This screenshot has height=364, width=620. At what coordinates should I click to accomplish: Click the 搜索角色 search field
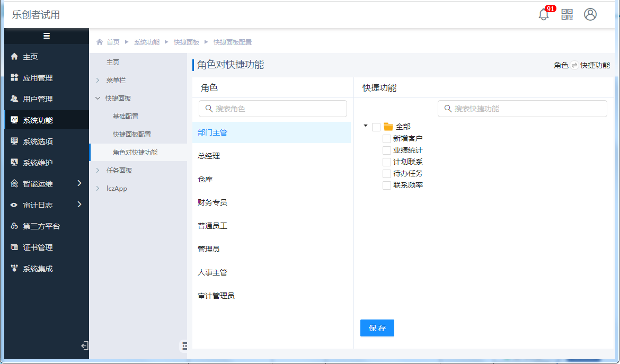(273, 109)
